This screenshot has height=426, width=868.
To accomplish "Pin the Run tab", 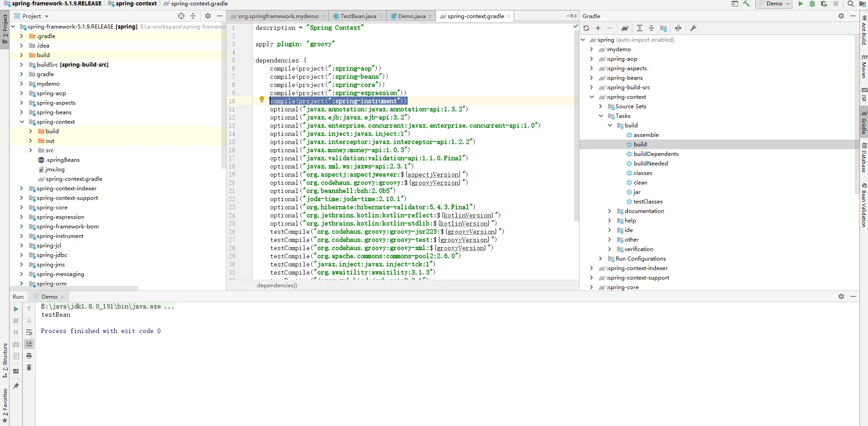I will pos(16,386).
